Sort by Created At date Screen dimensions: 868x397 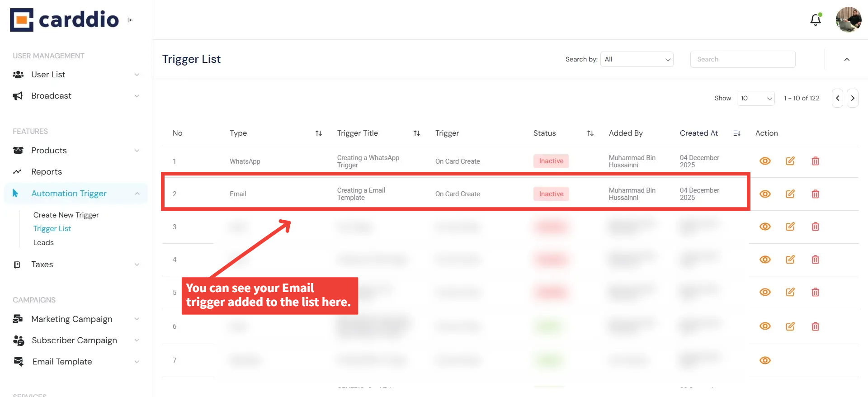pyautogui.click(x=737, y=133)
